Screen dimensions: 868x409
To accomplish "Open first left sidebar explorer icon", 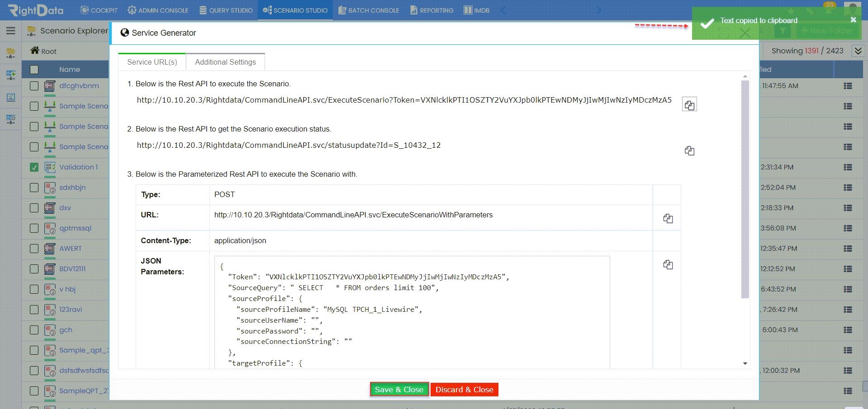I will click(11, 53).
